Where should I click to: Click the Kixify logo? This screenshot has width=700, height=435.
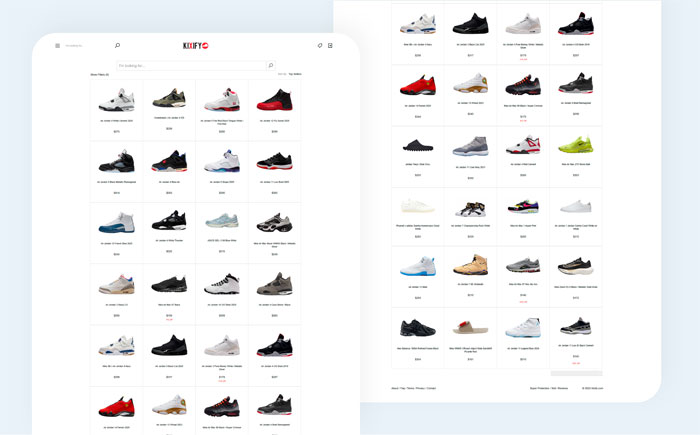195,45
